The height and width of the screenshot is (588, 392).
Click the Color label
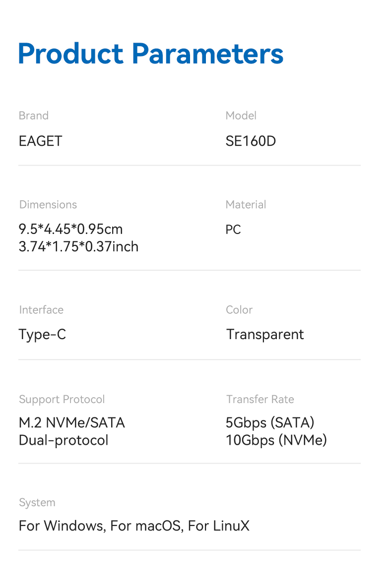pos(239,310)
